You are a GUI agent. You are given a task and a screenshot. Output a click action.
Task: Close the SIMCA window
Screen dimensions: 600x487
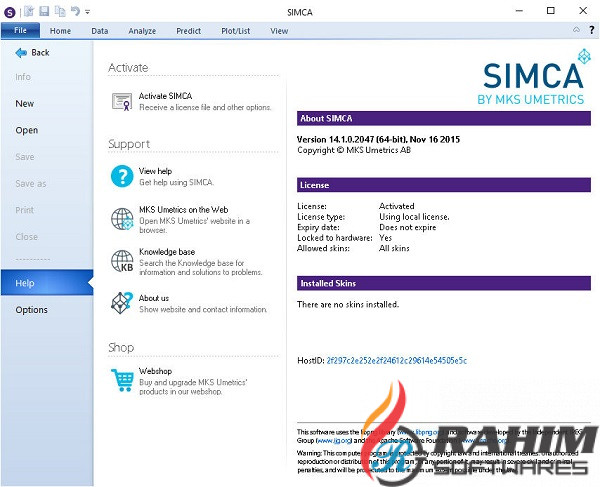click(583, 11)
